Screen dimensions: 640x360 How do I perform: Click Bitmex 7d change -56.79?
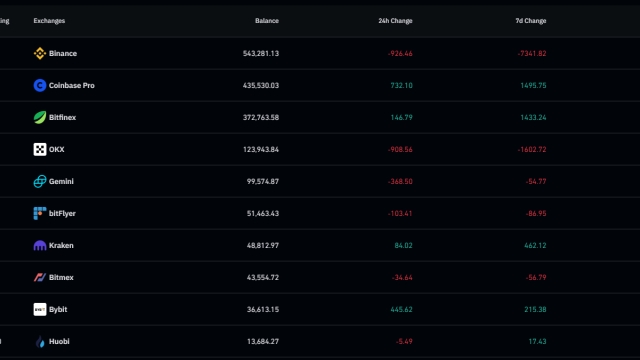tap(536, 278)
